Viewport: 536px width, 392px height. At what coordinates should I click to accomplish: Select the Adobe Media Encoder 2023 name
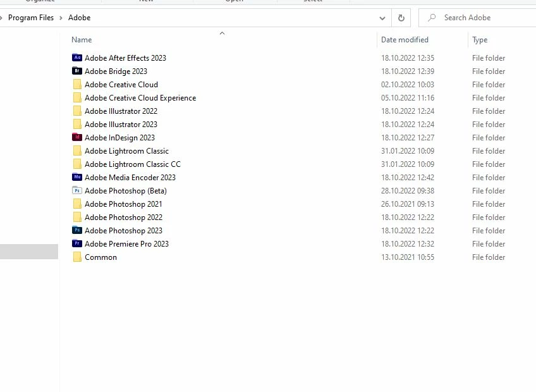click(130, 178)
